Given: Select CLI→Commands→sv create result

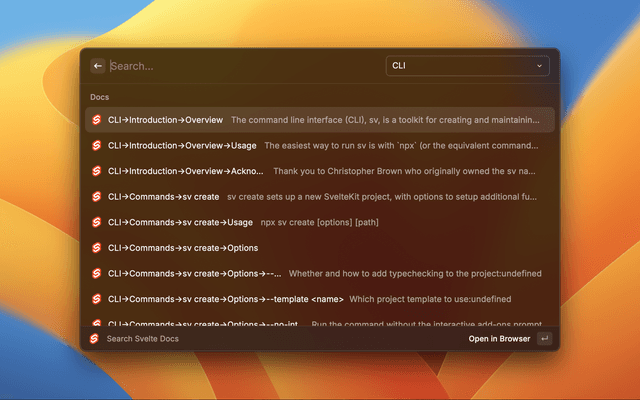Looking at the screenshot, I should tap(164, 196).
